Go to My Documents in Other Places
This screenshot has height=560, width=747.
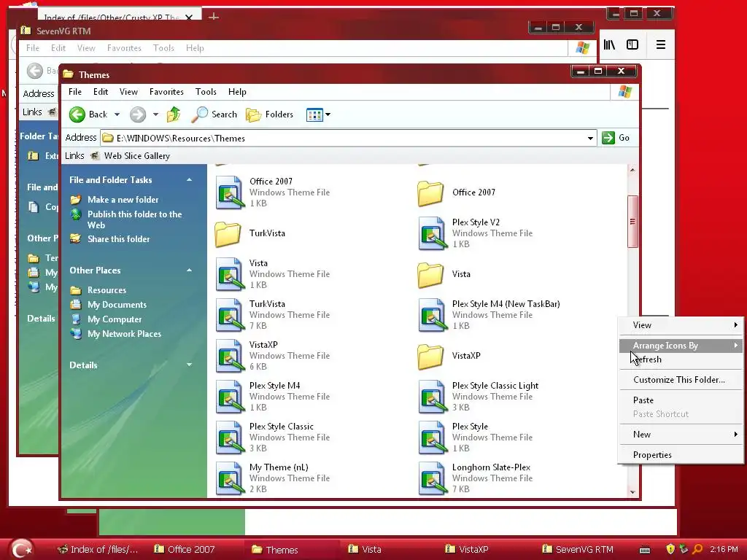click(117, 305)
